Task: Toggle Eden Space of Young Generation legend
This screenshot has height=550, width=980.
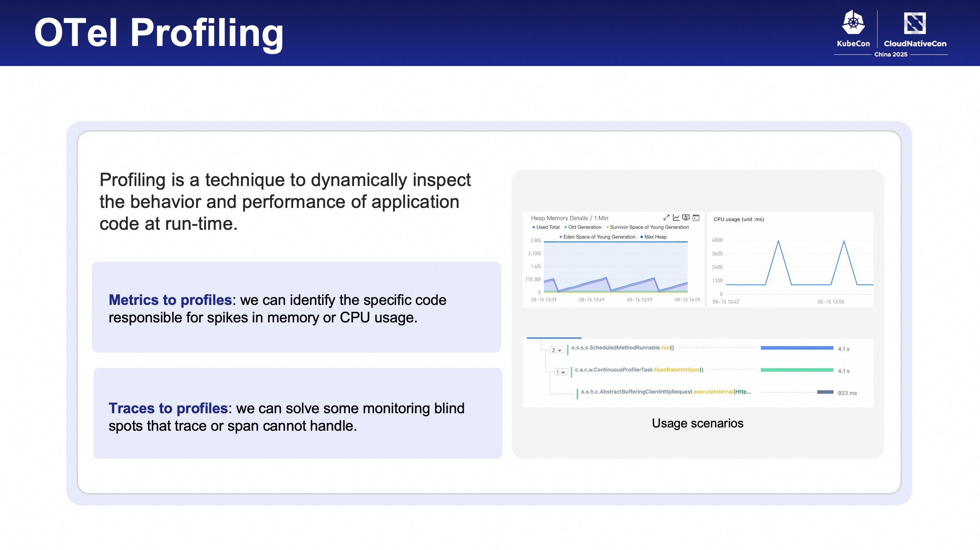Action: (x=597, y=237)
